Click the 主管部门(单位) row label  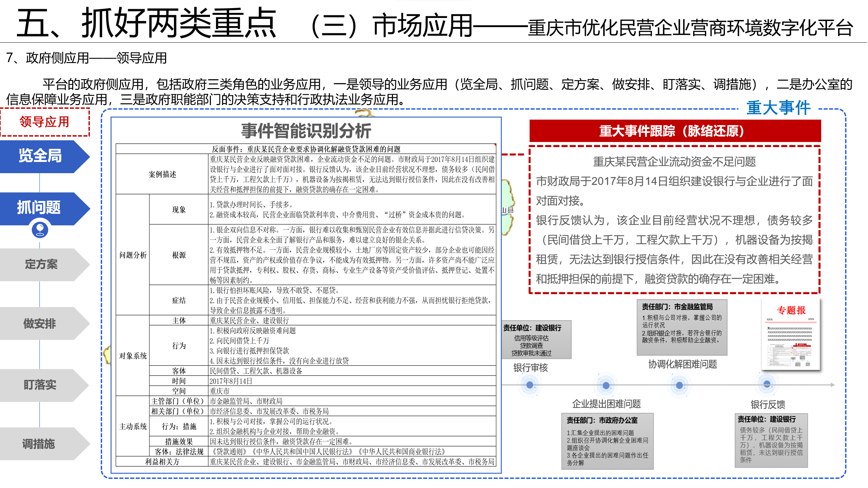click(x=179, y=401)
